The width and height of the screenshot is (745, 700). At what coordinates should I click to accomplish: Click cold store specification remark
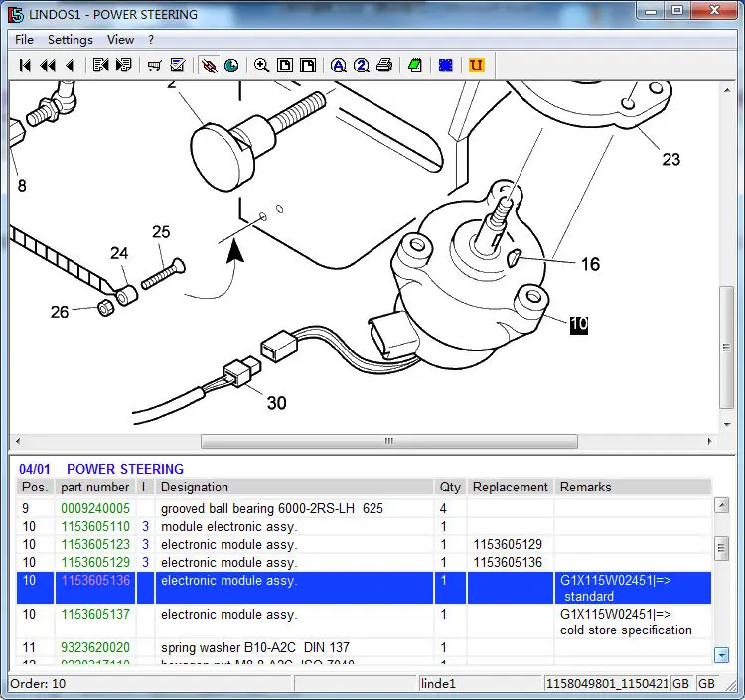pos(626,630)
